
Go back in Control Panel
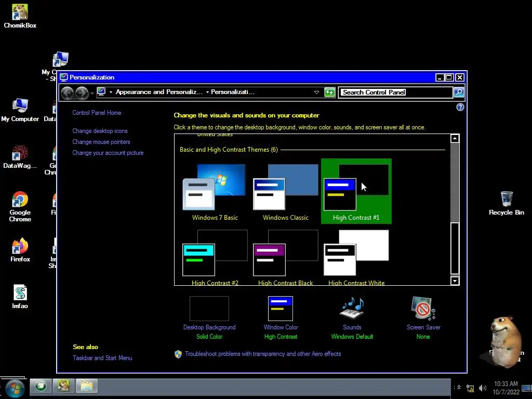click(67, 92)
